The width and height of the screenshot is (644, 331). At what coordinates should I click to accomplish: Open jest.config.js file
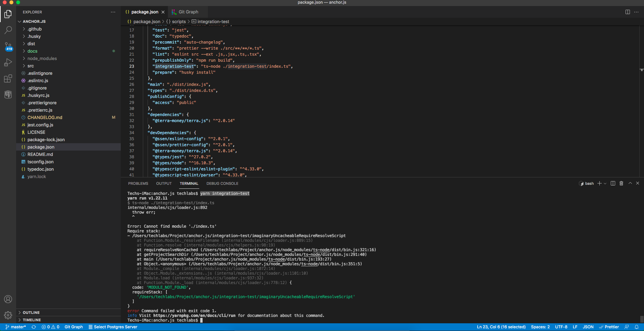[68, 125]
